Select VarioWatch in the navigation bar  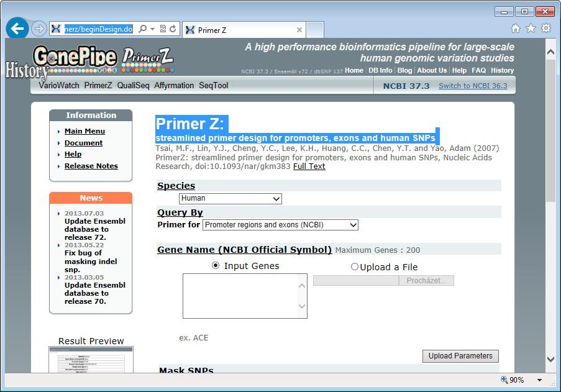pos(59,86)
